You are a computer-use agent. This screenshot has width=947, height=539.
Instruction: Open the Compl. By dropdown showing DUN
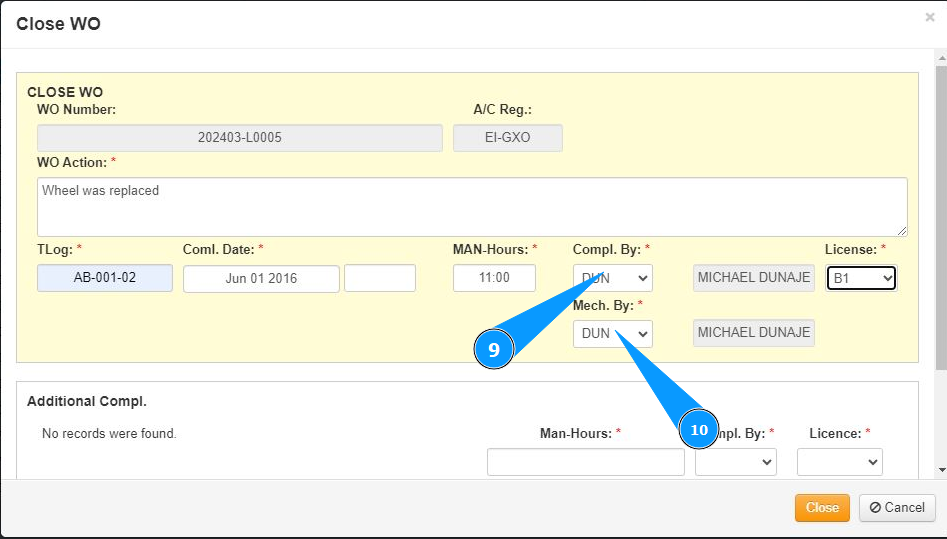point(612,278)
